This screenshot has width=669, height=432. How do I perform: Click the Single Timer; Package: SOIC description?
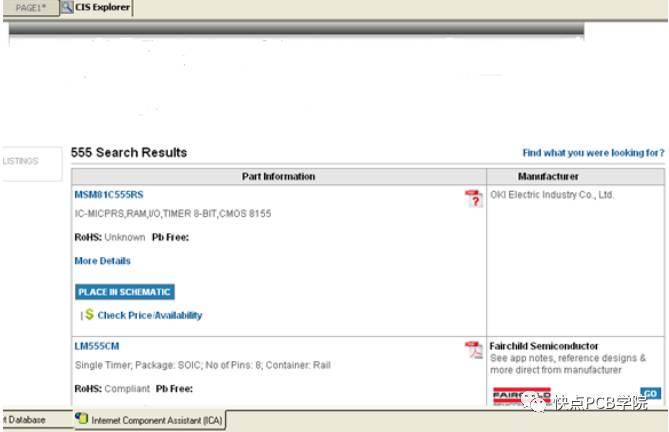coord(203,365)
